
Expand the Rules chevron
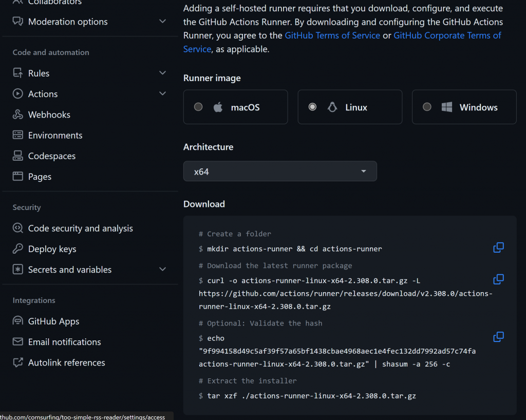click(x=162, y=73)
